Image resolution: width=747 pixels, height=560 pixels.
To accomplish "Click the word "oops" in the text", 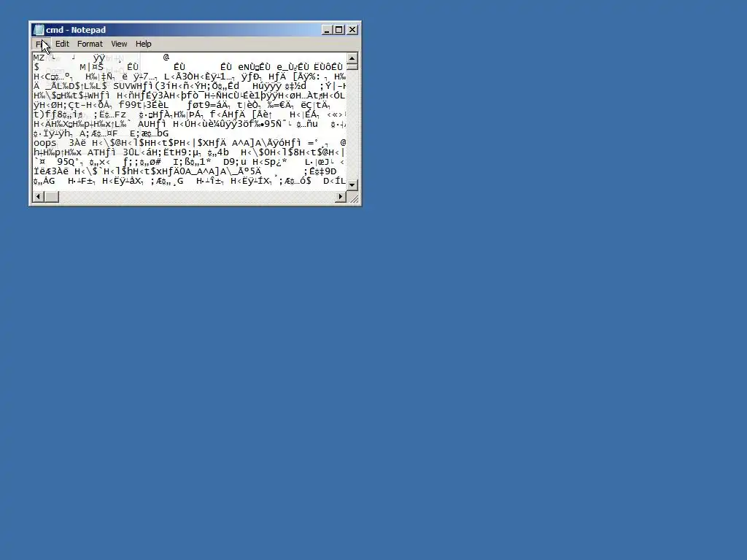I will [44, 143].
